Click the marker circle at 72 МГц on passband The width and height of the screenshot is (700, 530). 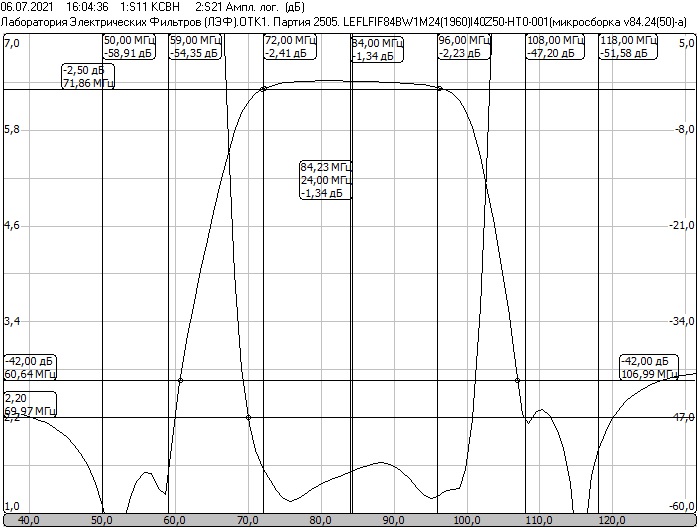[x=263, y=89]
